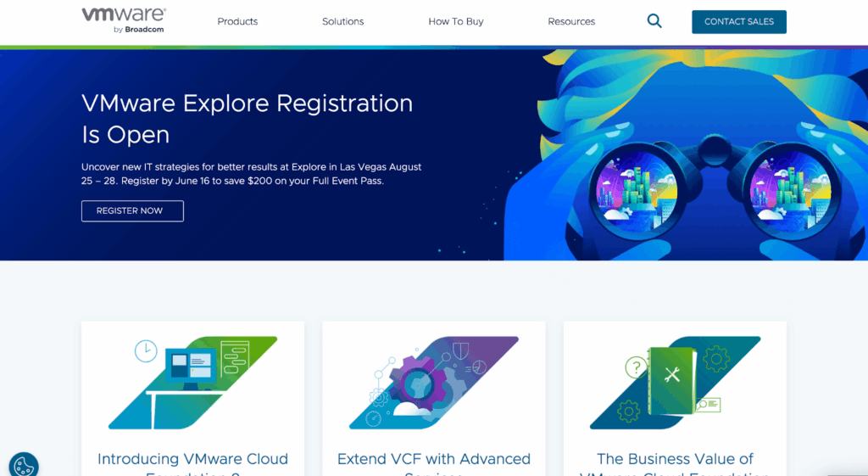Open The Business Value of VMware link

pyautogui.click(x=675, y=460)
